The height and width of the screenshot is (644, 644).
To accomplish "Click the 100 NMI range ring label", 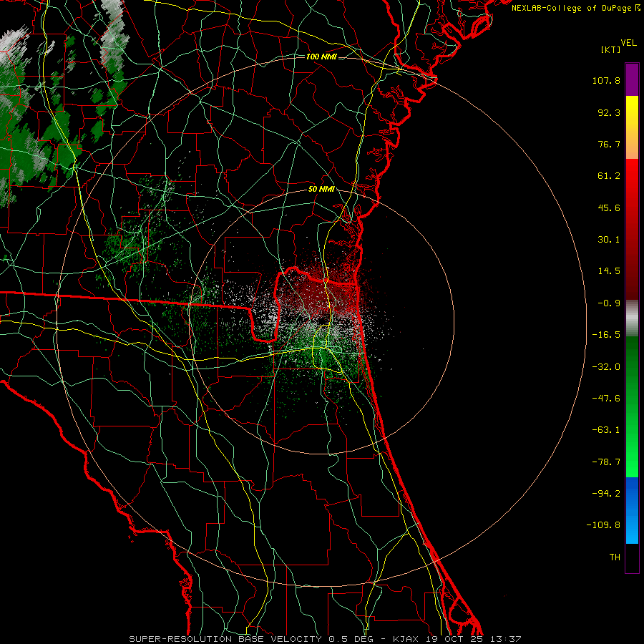I will click(321, 57).
